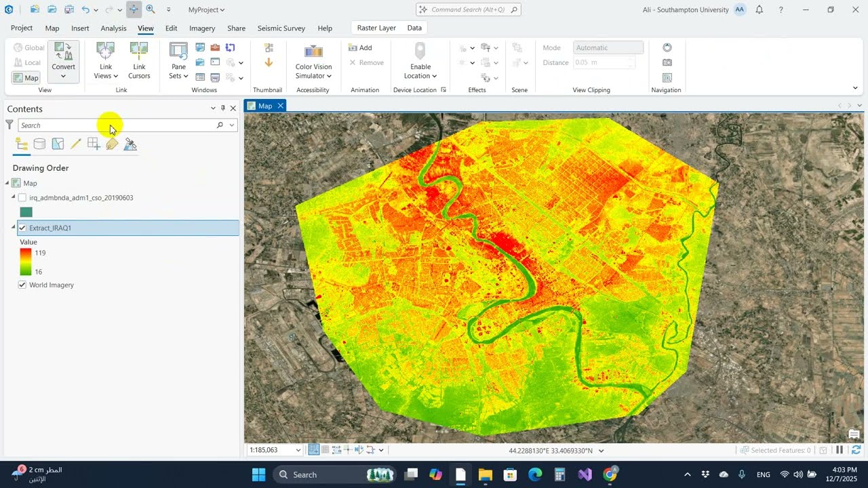Click the Enable Location pin icon
This screenshot has height=488, width=868.
(x=420, y=52)
